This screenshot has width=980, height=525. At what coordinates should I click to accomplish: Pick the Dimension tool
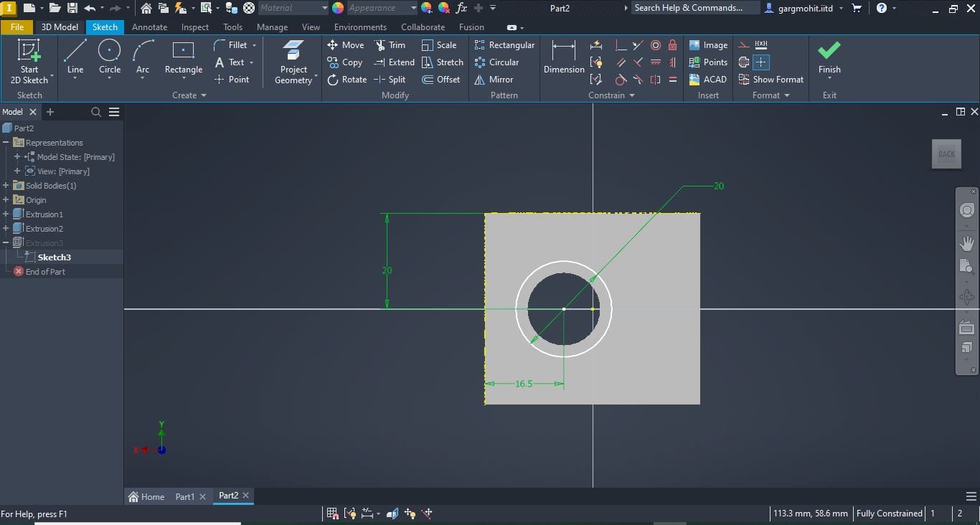pos(564,57)
